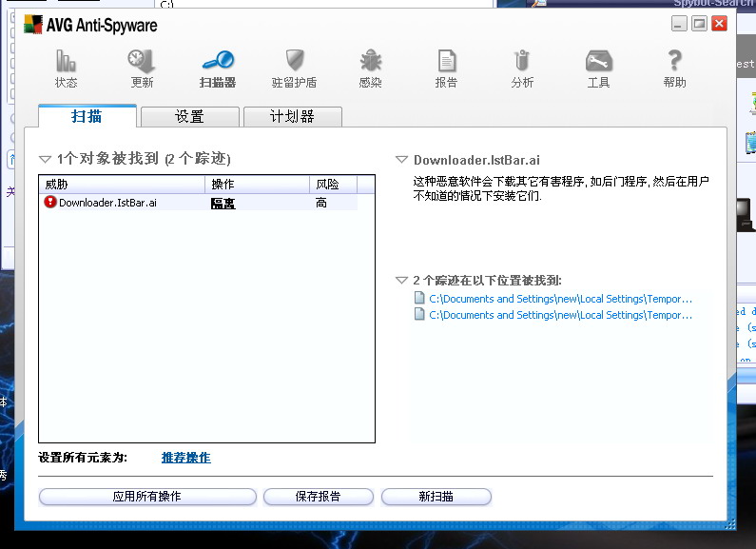This screenshot has height=549, width=756.
Task: Click the Downloader.IstBar.ai heading in details pane
Action: (476, 160)
